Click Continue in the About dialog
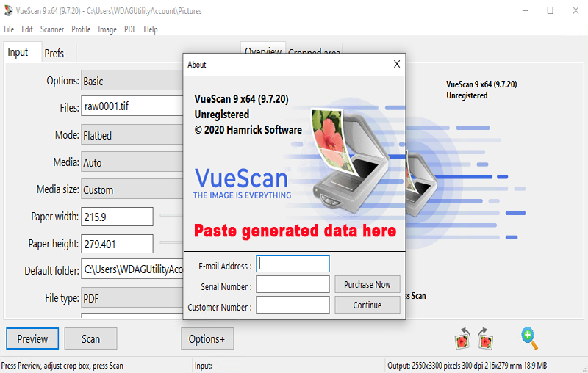The width and height of the screenshot is (588, 373). coord(367,305)
